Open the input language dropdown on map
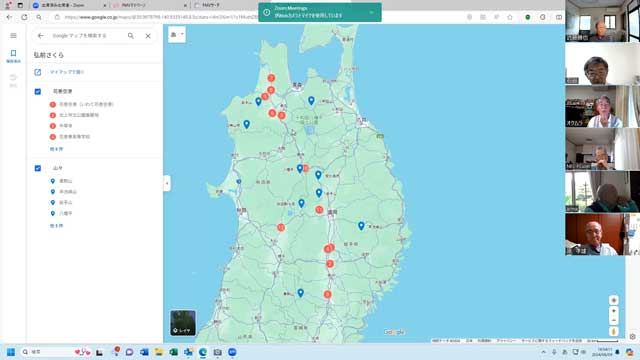The width and height of the screenshot is (640, 360). (177, 35)
